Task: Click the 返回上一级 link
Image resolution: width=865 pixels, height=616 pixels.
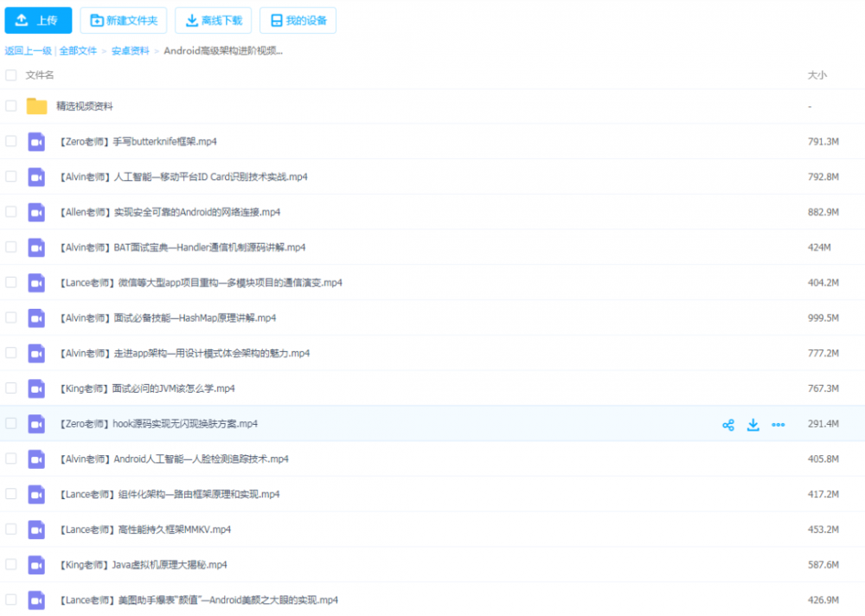Action: (30, 51)
